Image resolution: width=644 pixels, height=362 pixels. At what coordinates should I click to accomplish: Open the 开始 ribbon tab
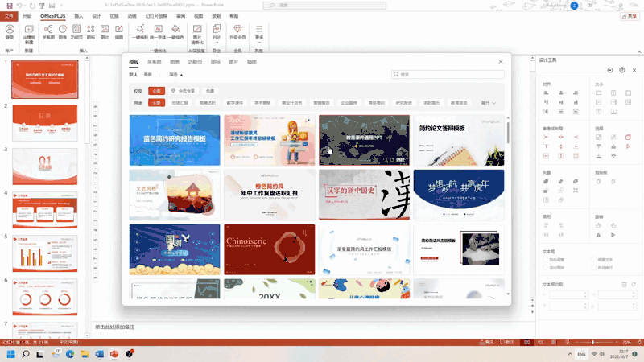click(x=27, y=16)
